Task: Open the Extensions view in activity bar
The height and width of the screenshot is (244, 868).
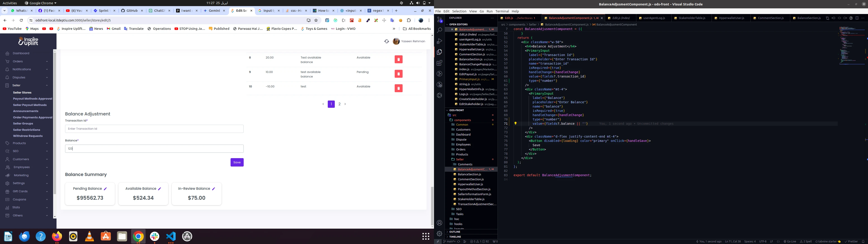Action: (439, 63)
